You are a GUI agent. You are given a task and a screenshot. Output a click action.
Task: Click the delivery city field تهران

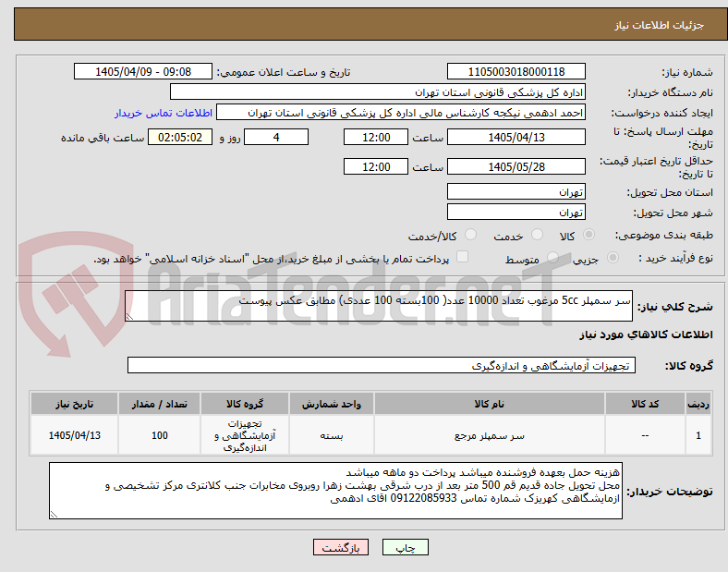516,212
